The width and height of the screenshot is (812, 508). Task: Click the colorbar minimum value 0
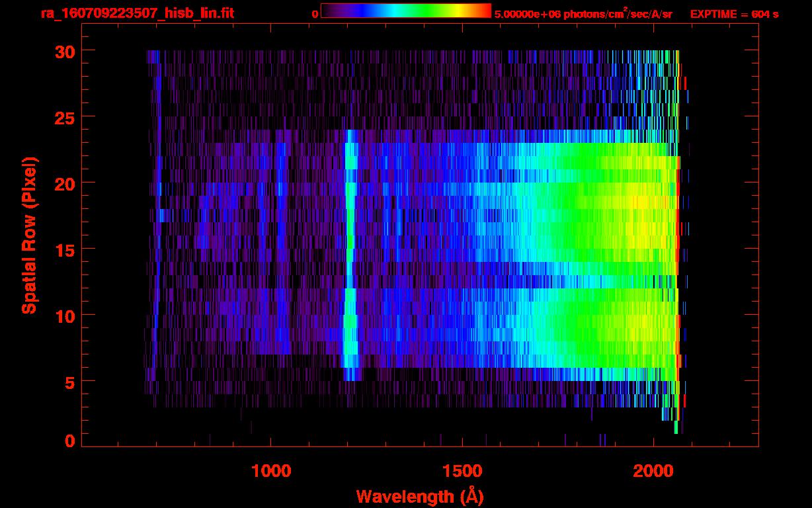click(x=315, y=14)
